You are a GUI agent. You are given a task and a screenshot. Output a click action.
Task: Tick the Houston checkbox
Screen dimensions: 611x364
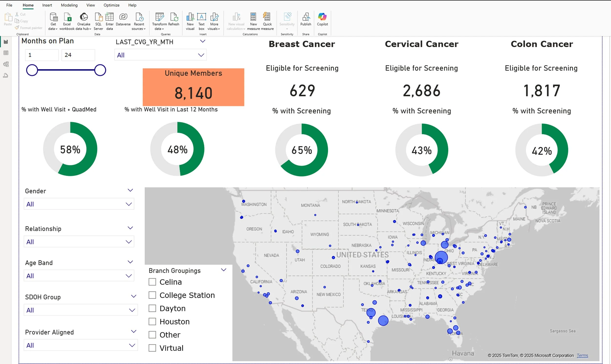point(152,322)
